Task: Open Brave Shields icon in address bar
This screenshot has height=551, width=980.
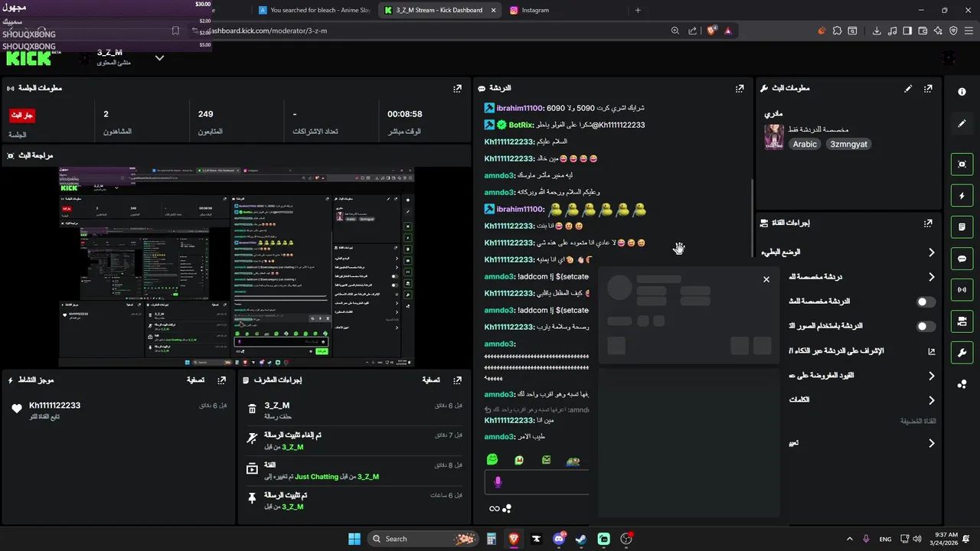Action: click(711, 31)
